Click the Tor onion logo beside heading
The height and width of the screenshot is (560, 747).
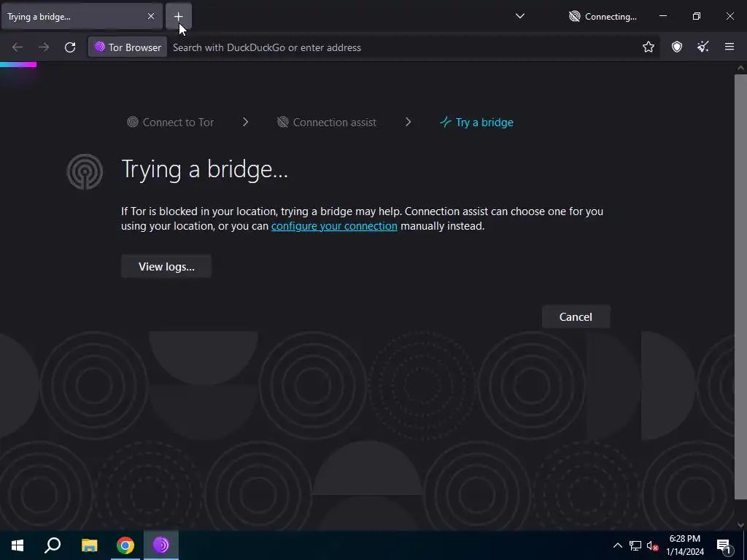coord(85,171)
